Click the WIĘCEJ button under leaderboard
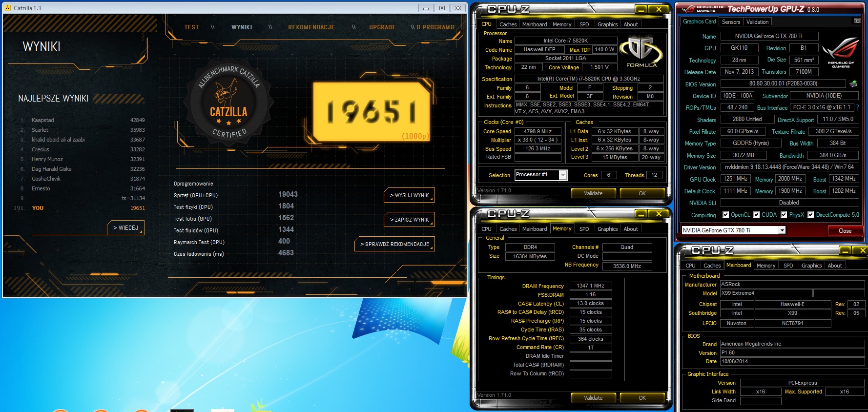The width and height of the screenshot is (868, 412). pos(125,228)
